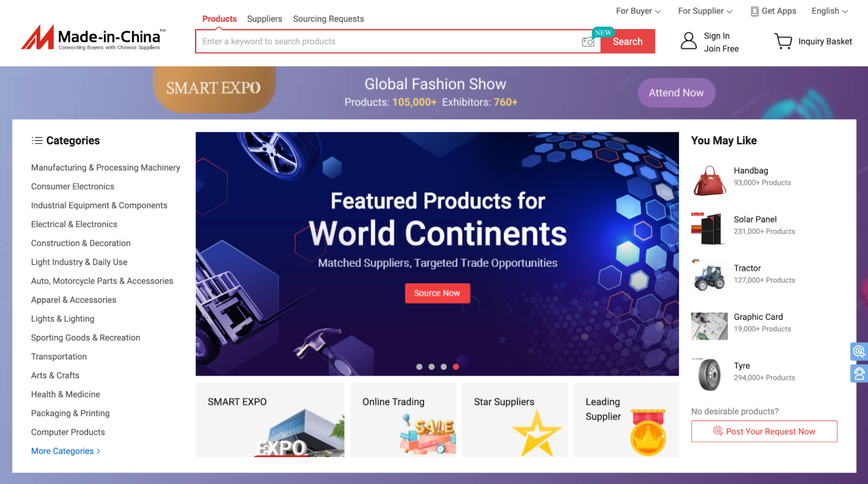Click the Made-in-China logo
Viewport: 868px width, 484px height.
(x=93, y=38)
